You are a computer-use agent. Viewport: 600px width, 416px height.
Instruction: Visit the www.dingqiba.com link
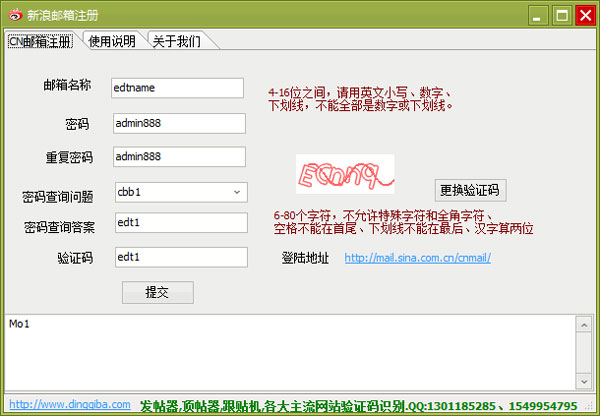[x=69, y=405]
